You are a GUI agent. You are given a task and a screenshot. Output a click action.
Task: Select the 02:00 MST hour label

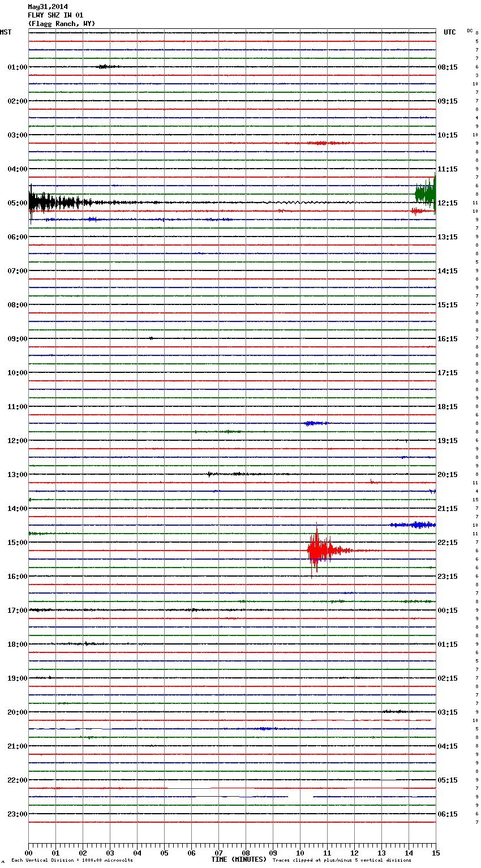(18, 101)
